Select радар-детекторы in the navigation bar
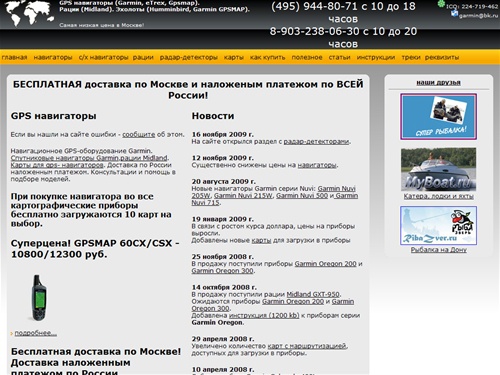This screenshot has width=500, height=375. (x=189, y=57)
